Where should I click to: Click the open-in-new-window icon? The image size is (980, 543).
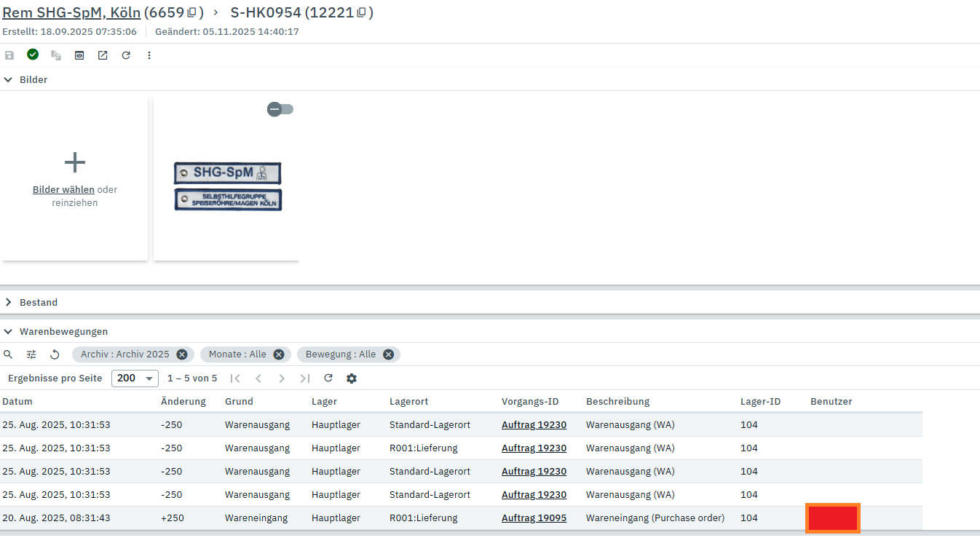click(103, 55)
